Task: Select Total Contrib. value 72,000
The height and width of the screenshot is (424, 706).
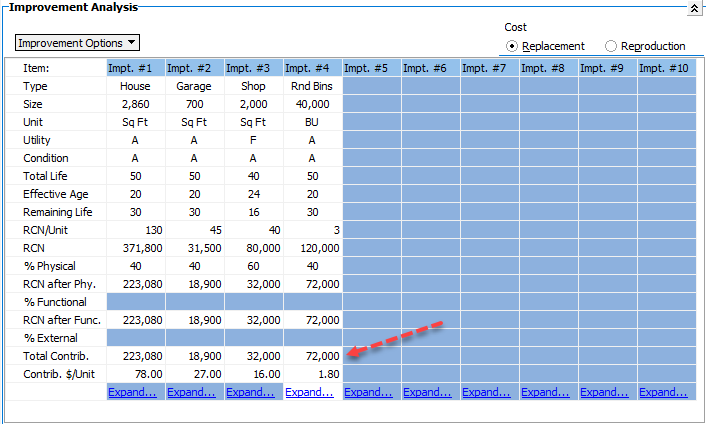Action: click(x=313, y=356)
